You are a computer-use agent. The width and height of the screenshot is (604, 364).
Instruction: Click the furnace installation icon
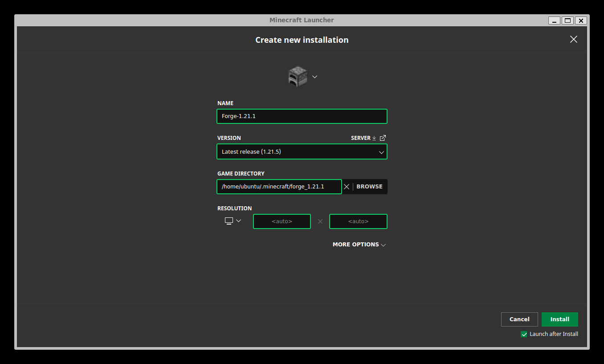pyautogui.click(x=298, y=77)
